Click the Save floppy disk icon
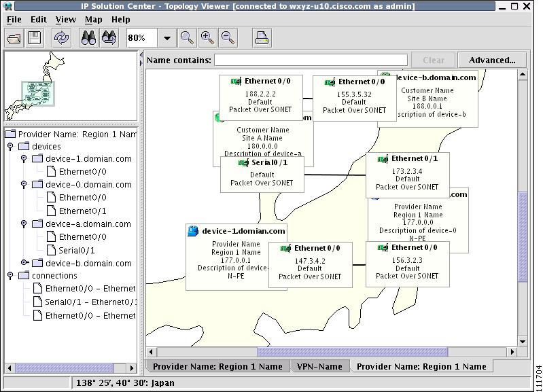The height and width of the screenshot is (392, 543). 34,38
